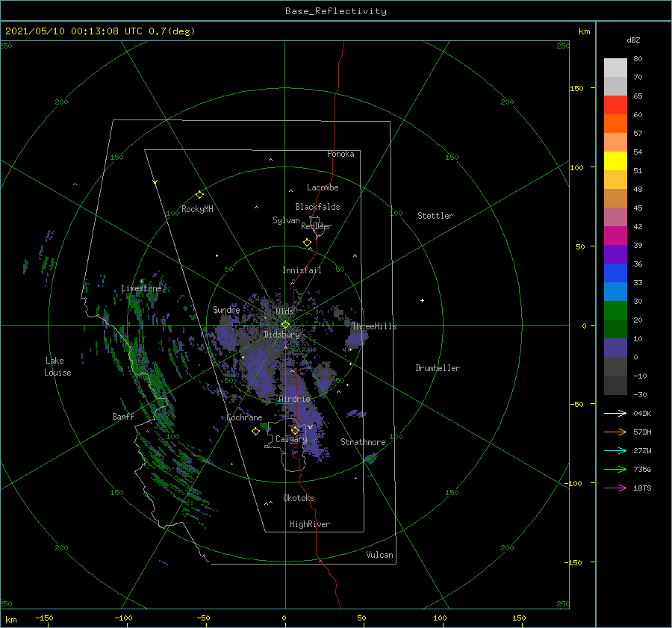This screenshot has height=628, width=672.
Task: Click the RedDeer city label
Action: tap(317, 226)
